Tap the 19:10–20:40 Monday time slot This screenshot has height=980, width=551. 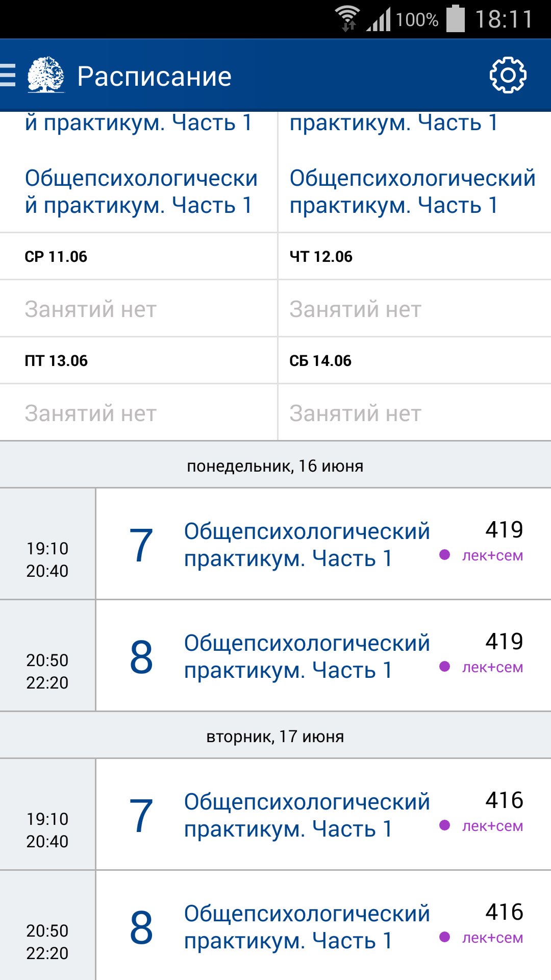47,559
